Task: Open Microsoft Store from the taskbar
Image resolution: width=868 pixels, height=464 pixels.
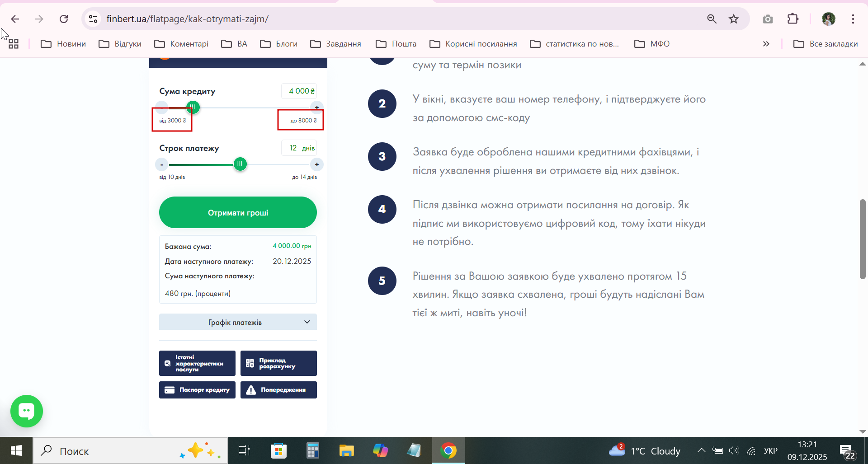Action: coord(278,450)
